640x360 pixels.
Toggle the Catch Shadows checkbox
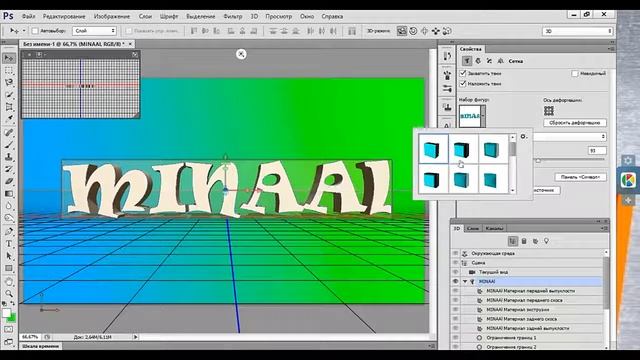(x=463, y=73)
